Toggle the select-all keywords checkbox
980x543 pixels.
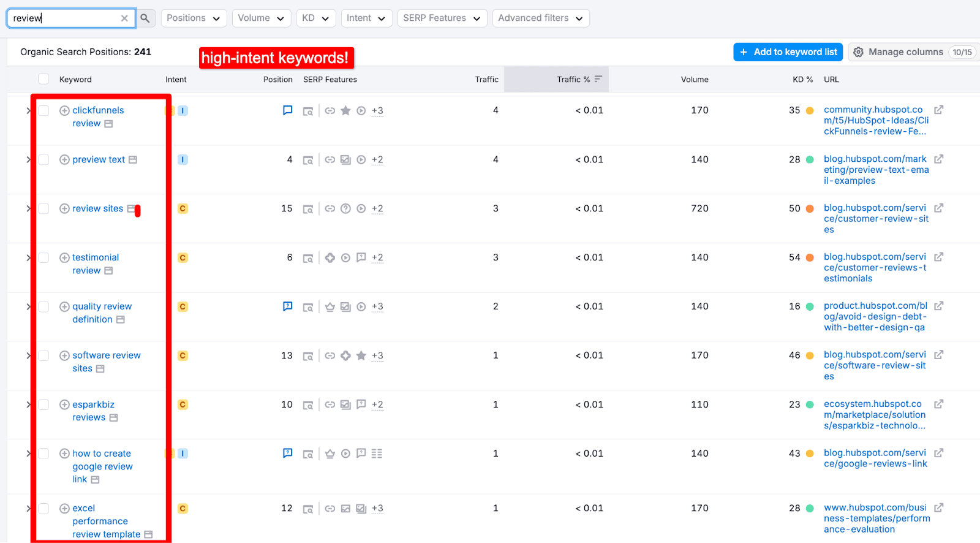point(43,79)
